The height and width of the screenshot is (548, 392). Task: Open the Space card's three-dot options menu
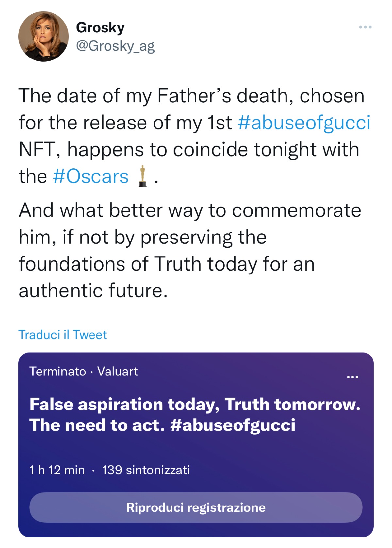pos(352,377)
